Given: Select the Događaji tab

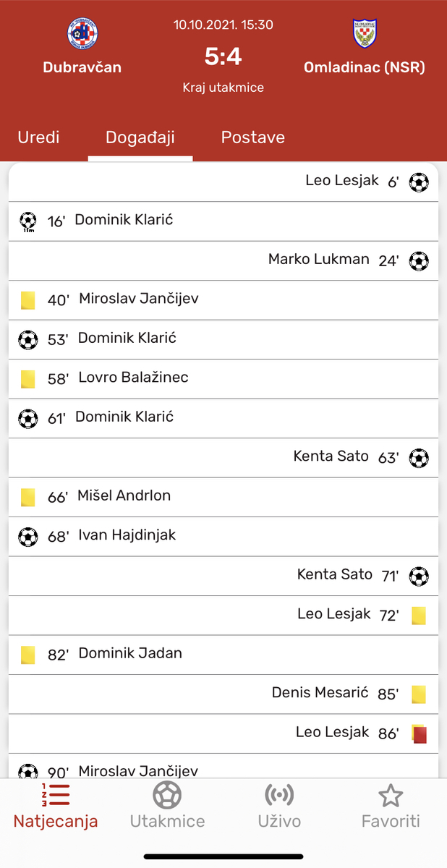Looking at the screenshot, I should point(140,137).
